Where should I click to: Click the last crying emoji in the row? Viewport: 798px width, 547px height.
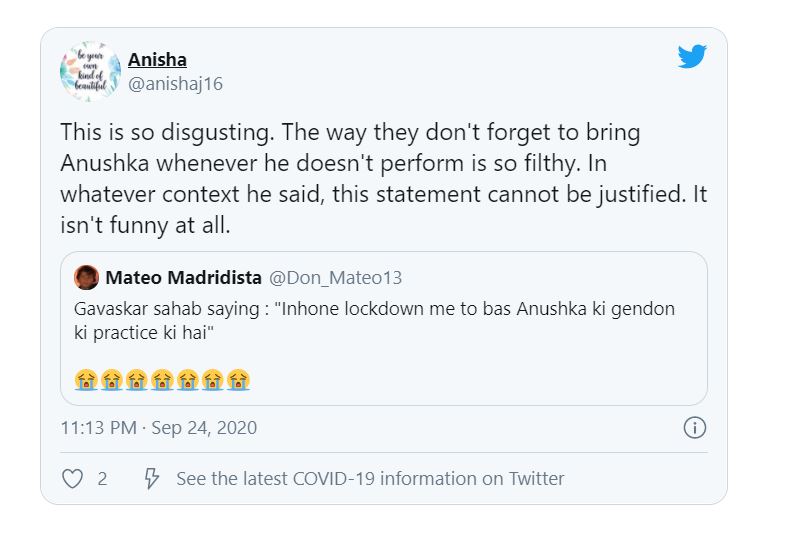[237, 379]
